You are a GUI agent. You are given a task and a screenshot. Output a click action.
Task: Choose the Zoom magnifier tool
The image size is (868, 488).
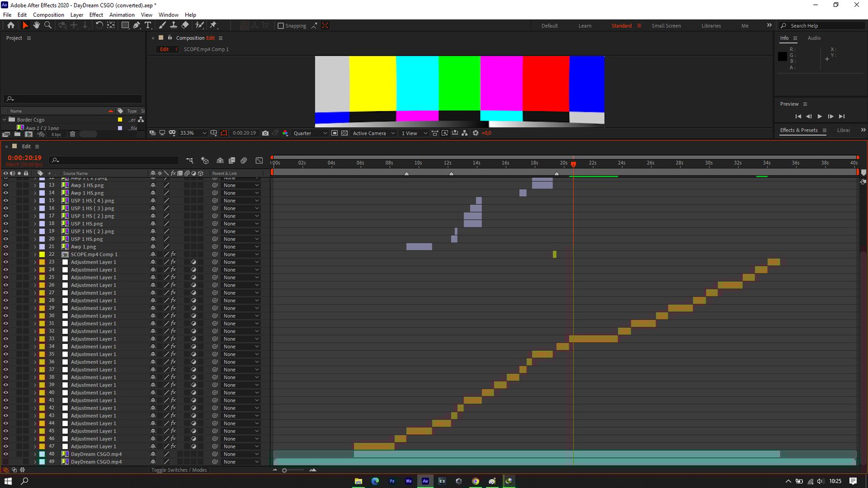(48, 25)
